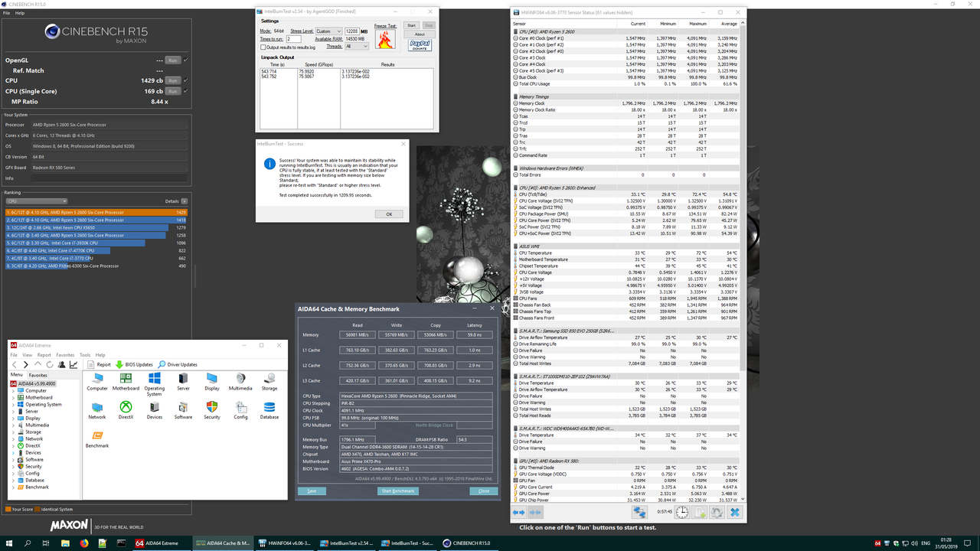Open notification center in system tray
980x551 pixels.
966,543
